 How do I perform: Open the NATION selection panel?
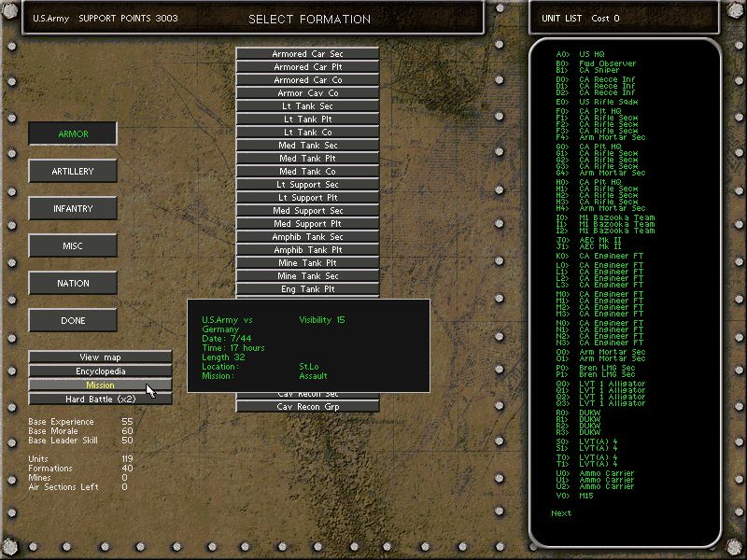click(x=73, y=283)
